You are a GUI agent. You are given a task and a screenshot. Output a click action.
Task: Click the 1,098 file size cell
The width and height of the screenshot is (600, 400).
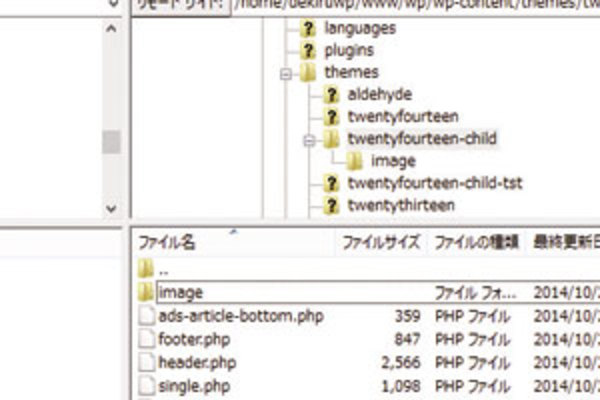click(x=401, y=387)
